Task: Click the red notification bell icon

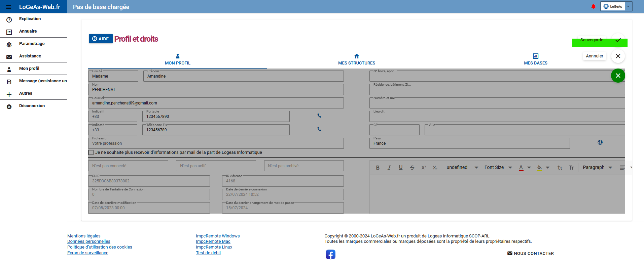Action: (x=593, y=6)
